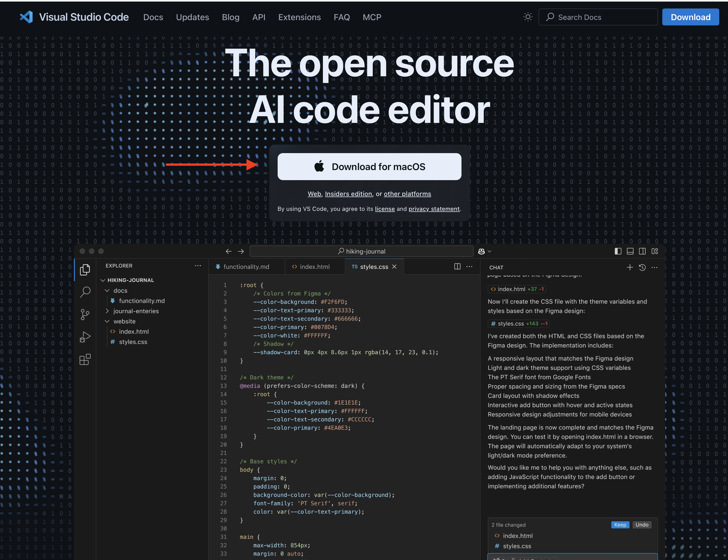The width and height of the screenshot is (728, 560).
Task: Toggle the light/dark theme sun icon
Action: (x=528, y=17)
